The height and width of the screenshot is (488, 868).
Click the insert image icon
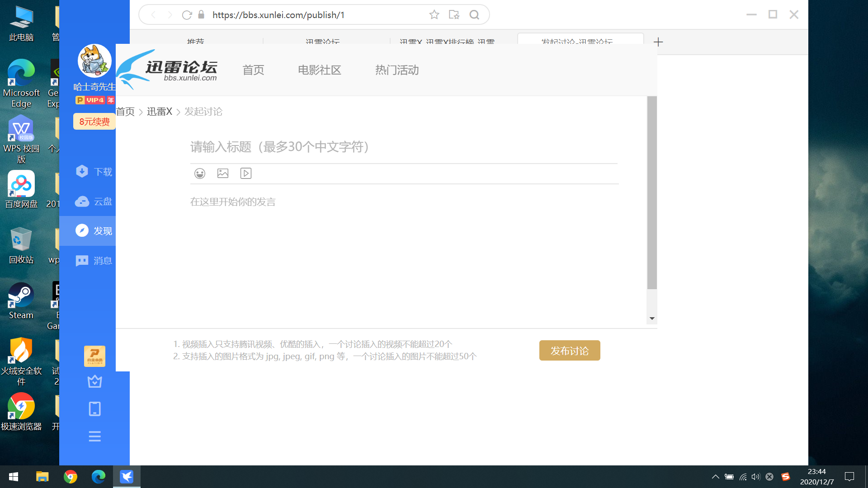[223, 174]
